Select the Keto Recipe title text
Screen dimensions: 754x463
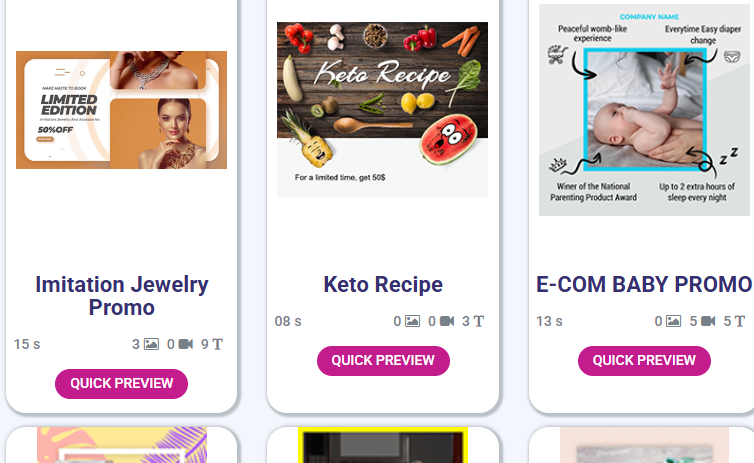point(383,284)
